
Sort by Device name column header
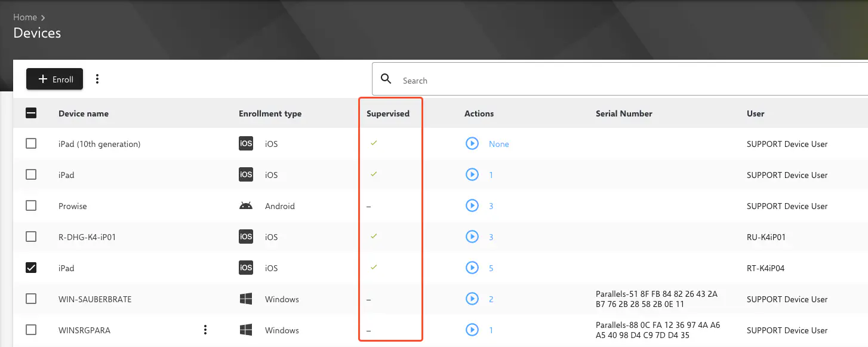click(x=84, y=113)
